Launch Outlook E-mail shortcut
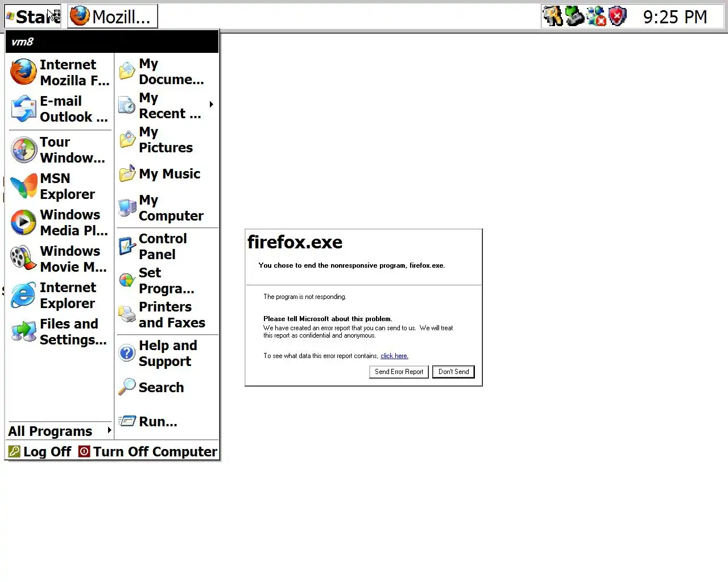728x582 pixels. point(60,109)
